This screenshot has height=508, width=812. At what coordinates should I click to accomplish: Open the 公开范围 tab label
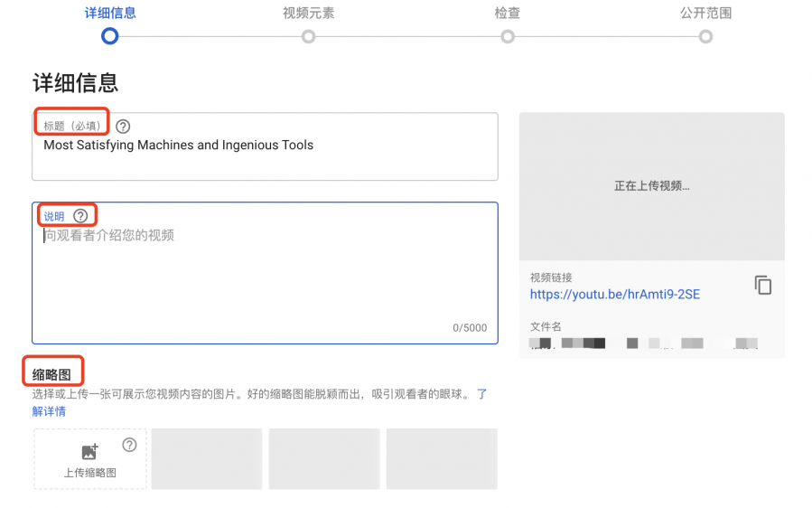click(x=705, y=13)
